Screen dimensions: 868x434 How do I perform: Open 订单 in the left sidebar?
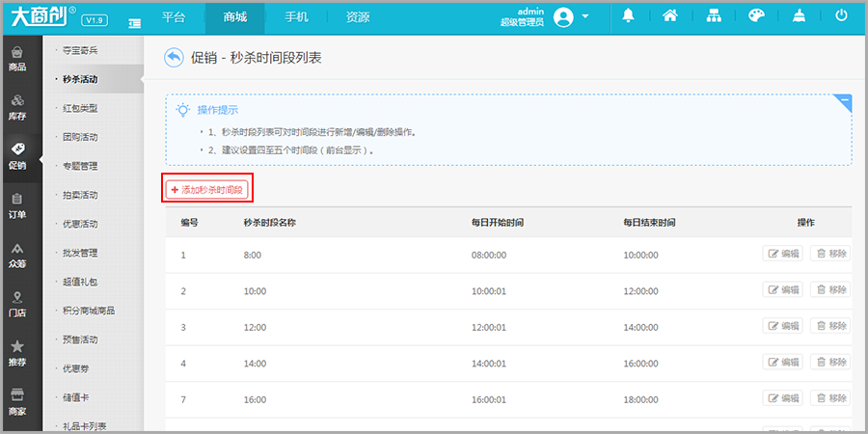(17, 206)
